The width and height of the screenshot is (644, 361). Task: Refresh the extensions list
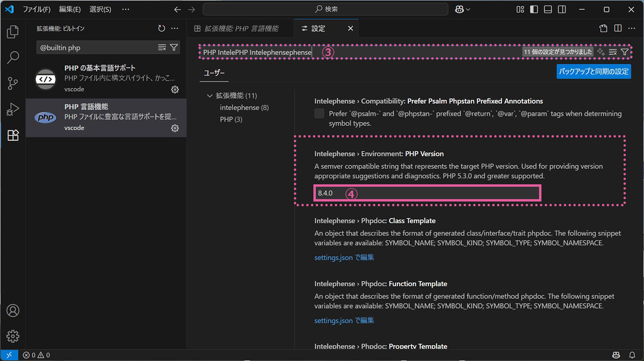click(162, 29)
